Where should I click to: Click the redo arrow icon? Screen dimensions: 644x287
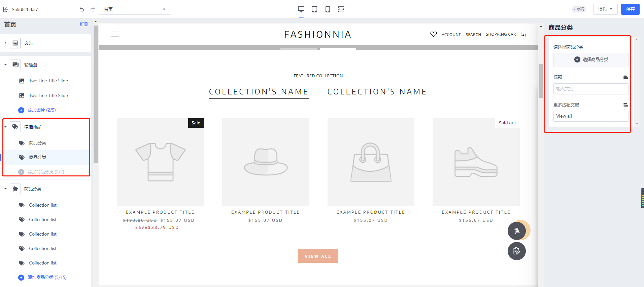coord(93,9)
